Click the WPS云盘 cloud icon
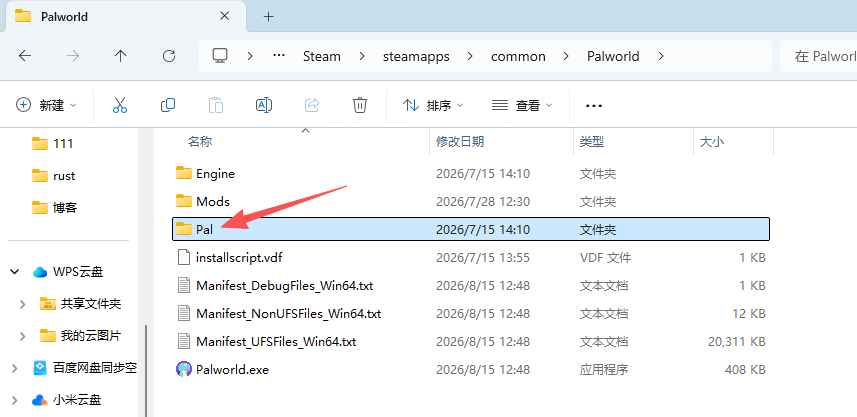This screenshot has width=857, height=417. tap(40, 272)
